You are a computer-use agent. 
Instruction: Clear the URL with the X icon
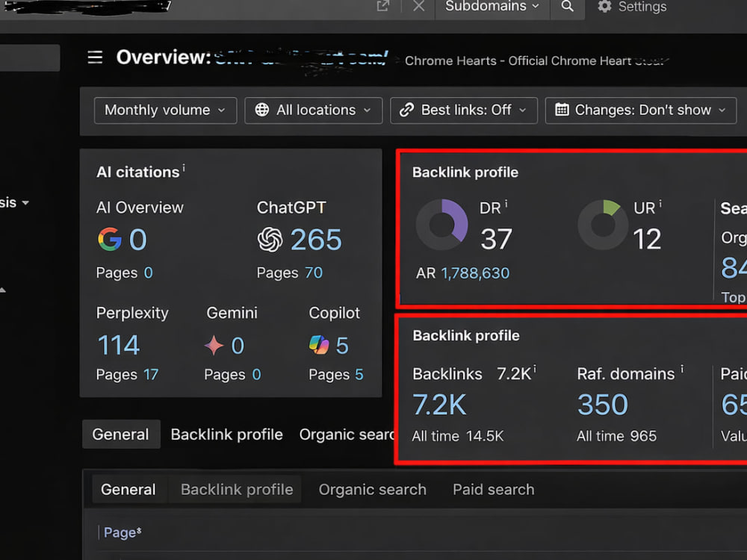[x=419, y=6]
